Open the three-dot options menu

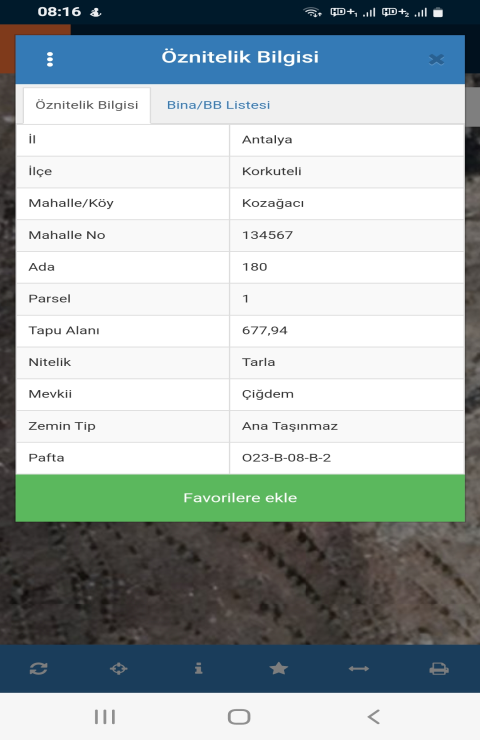(50, 59)
